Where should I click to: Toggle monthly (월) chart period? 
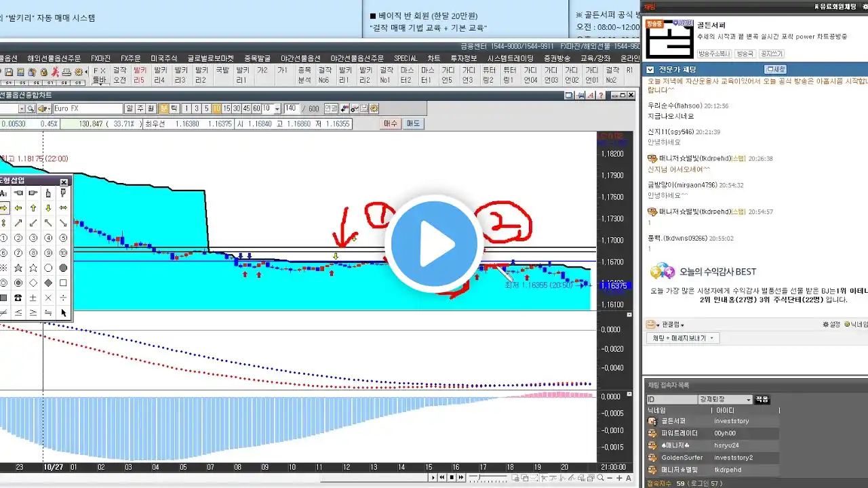pyautogui.click(x=151, y=108)
